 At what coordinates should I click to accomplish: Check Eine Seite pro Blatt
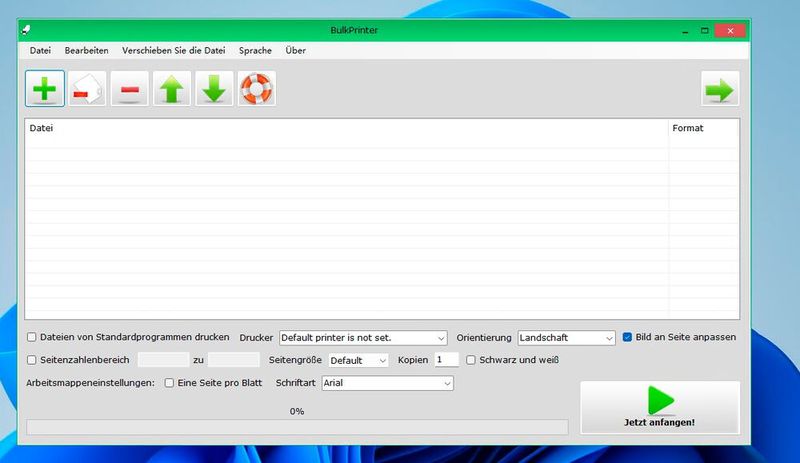click(x=169, y=383)
